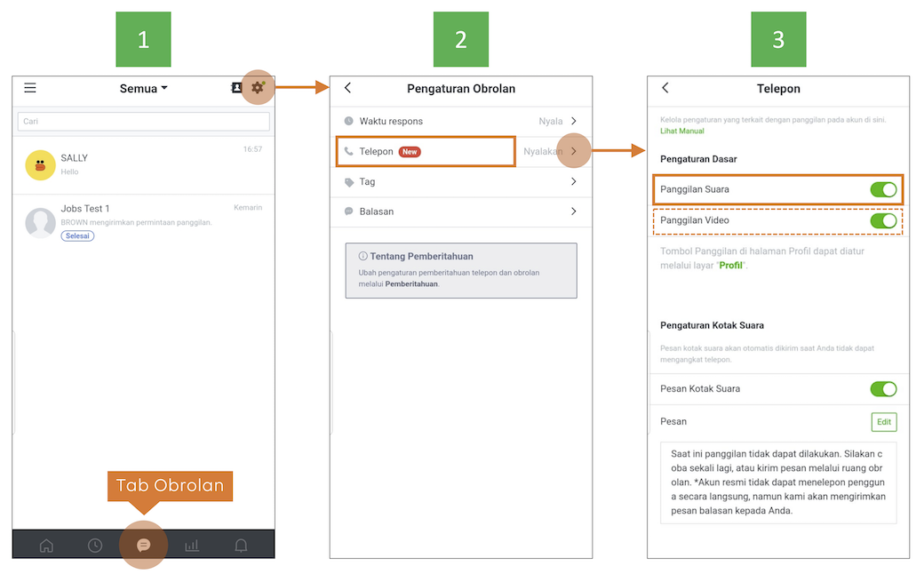Click the 16:57 timestamp on SALLY chat
The width and height of the screenshot is (924, 582).
coord(253,149)
